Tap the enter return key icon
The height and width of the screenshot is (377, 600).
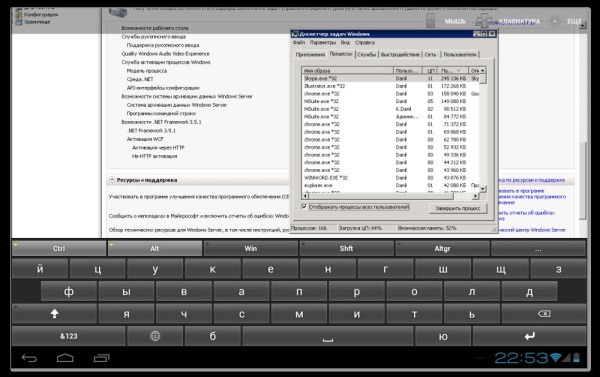pos(530,336)
